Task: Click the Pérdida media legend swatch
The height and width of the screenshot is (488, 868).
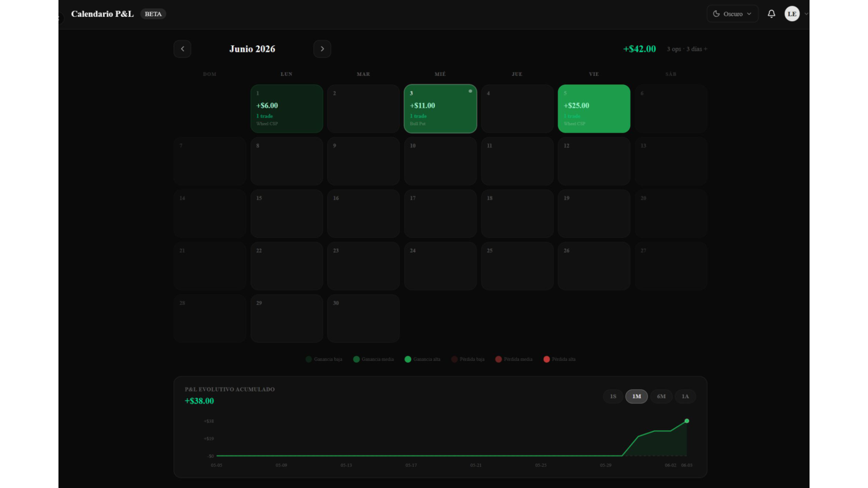Action: [498, 359]
